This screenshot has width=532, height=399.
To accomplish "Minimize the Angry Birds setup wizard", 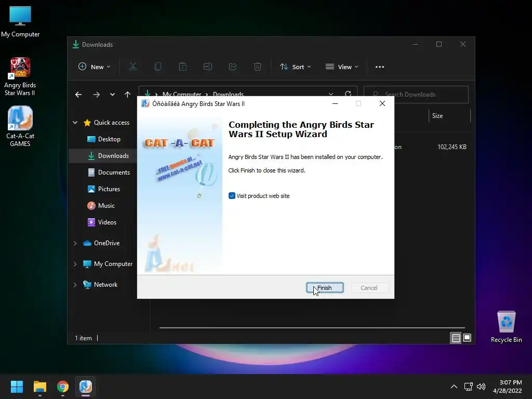I will 335,103.
